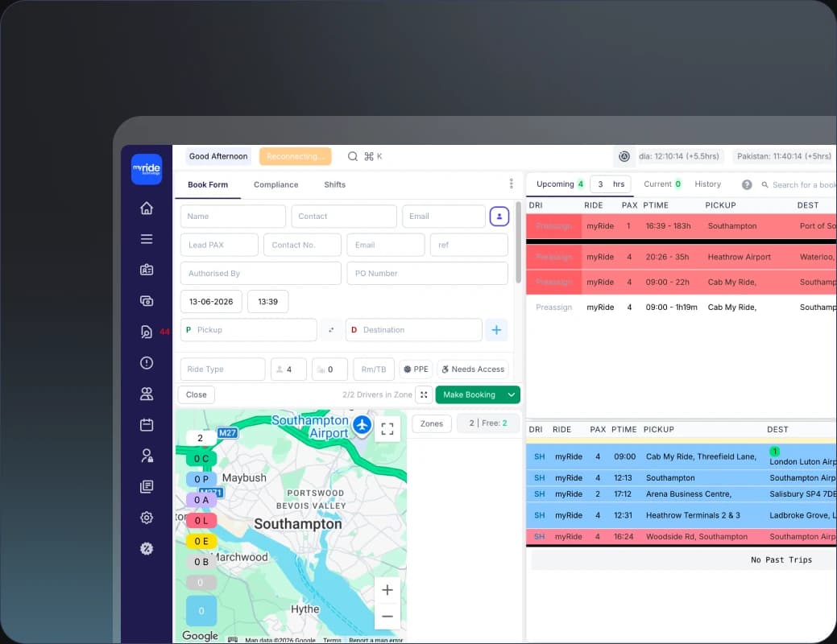Select the Woodside Rd, Southampton trip row
837x644 pixels.
point(682,537)
